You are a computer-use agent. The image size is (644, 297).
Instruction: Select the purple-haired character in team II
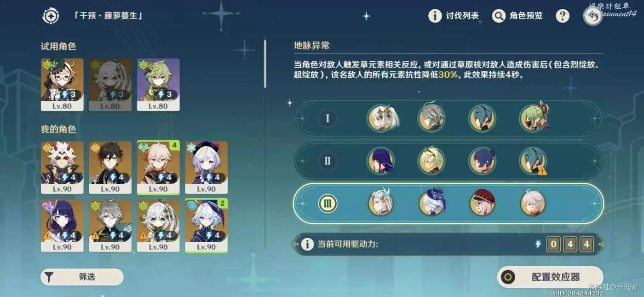click(380, 161)
